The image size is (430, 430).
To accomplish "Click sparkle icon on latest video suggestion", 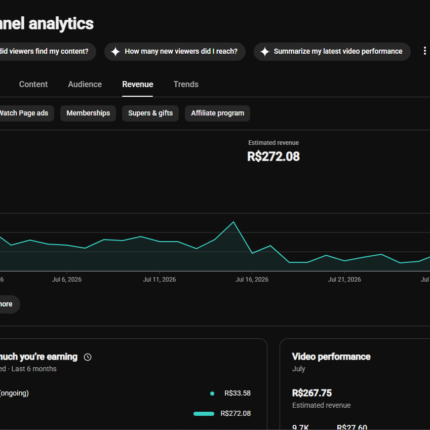I will click(265, 51).
